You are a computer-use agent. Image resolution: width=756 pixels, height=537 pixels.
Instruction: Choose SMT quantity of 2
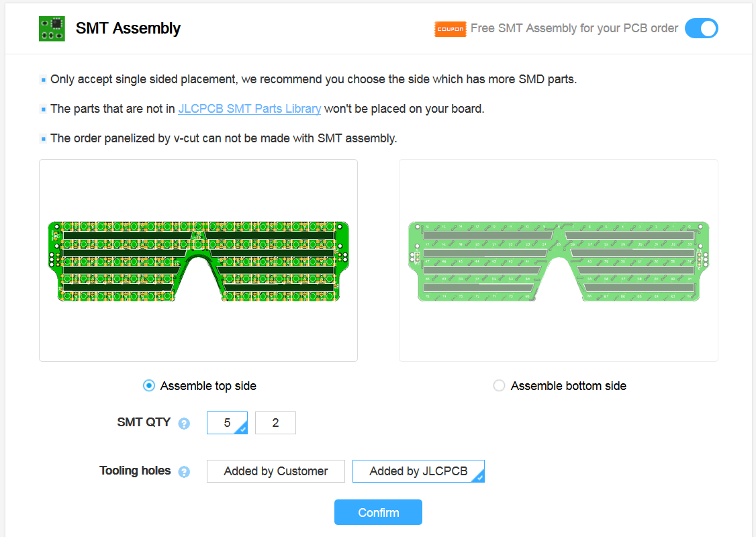tap(275, 423)
